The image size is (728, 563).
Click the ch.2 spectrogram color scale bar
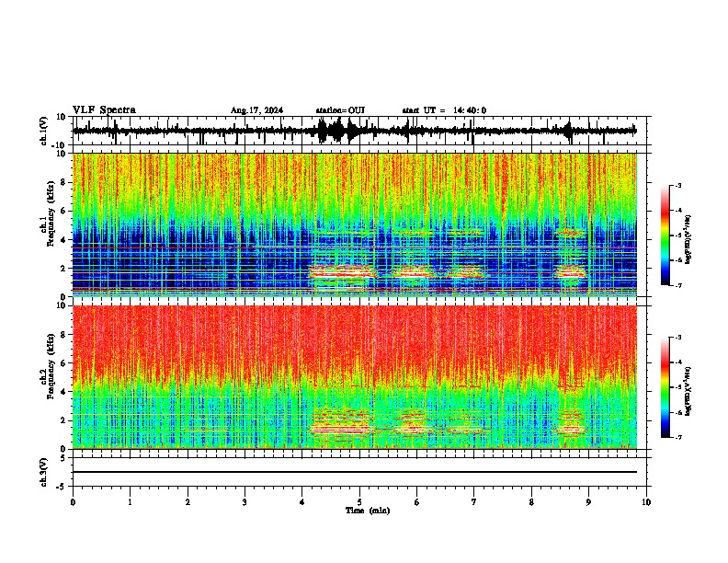pyautogui.click(x=665, y=387)
